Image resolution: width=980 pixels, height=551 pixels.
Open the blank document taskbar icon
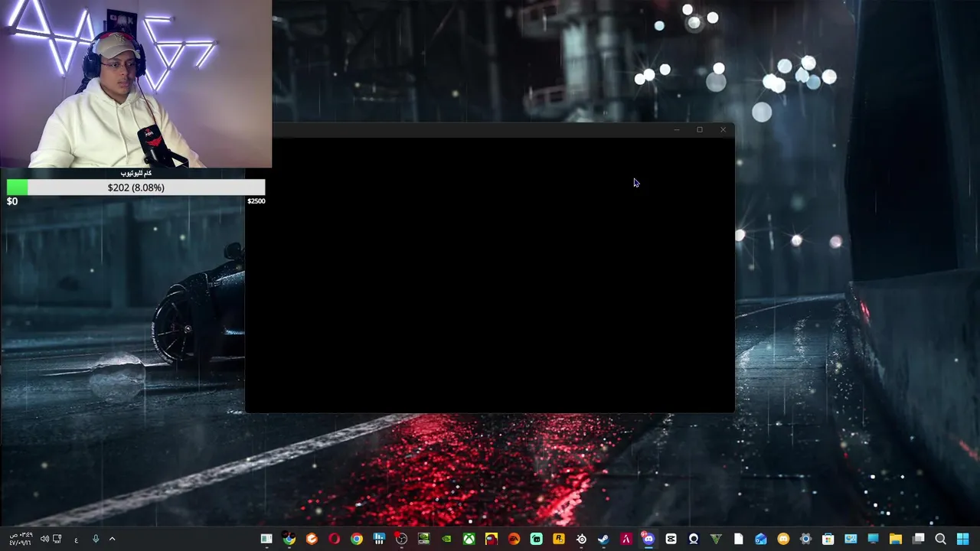(x=738, y=540)
